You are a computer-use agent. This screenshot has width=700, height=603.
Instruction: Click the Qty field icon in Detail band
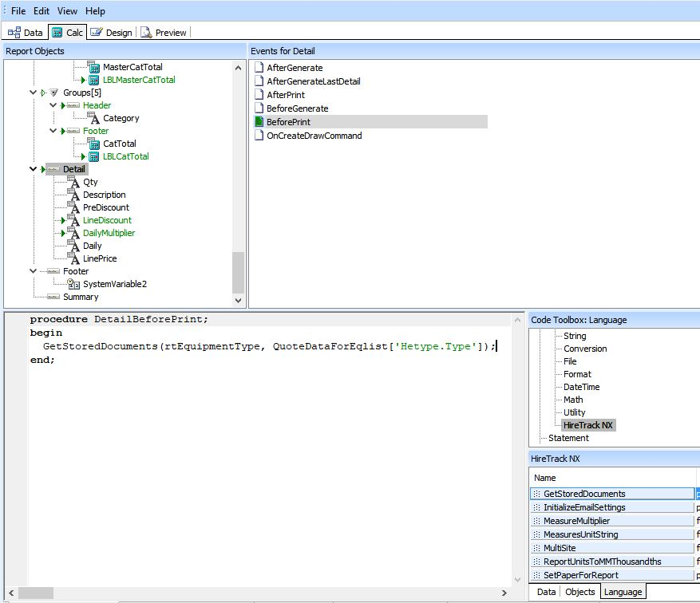click(71, 182)
